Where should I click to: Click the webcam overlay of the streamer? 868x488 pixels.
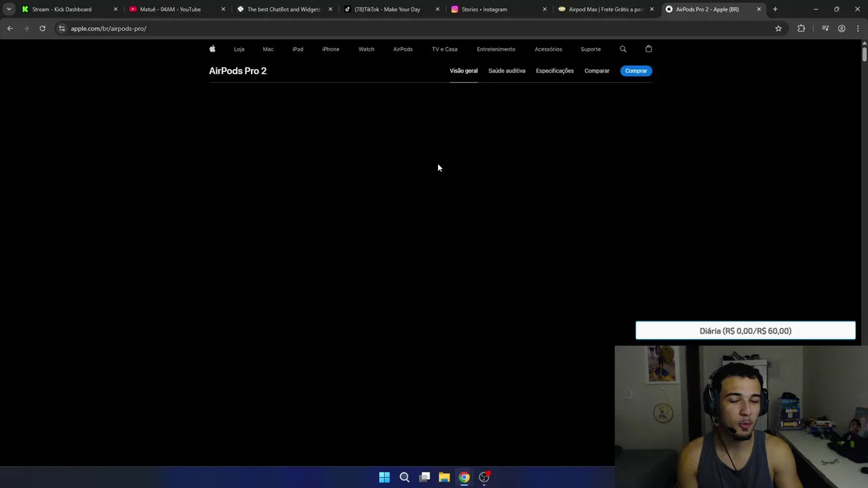[x=741, y=417]
